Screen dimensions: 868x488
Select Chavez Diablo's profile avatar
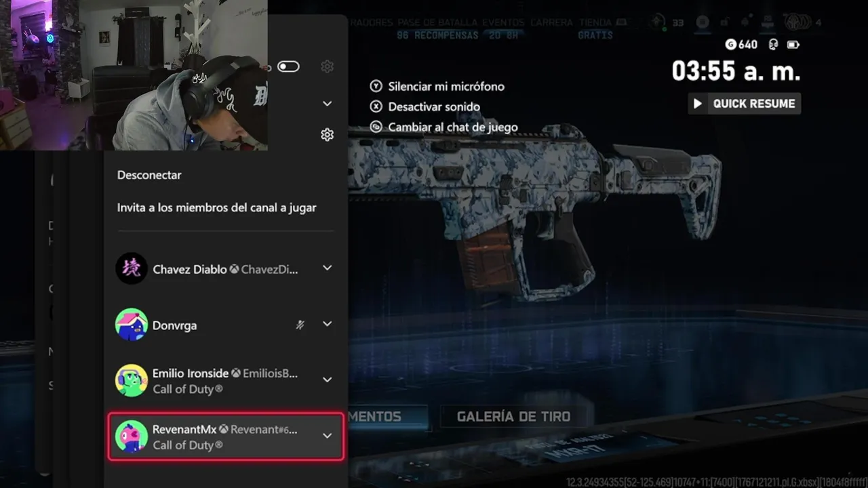pos(132,269)
